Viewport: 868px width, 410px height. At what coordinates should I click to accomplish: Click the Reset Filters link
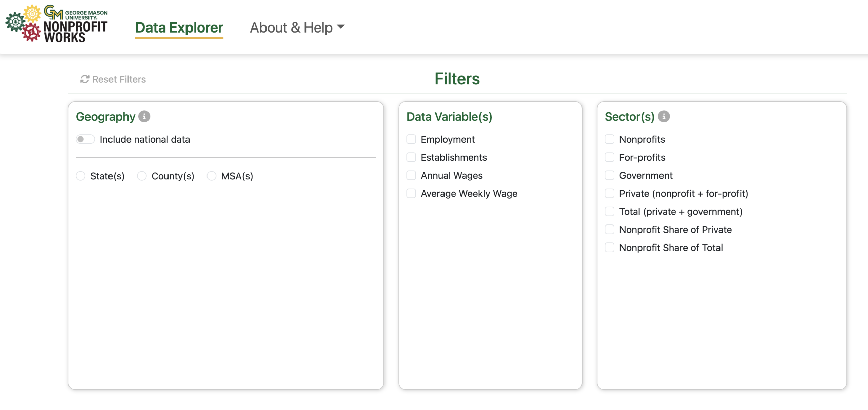tap(119, 79)
